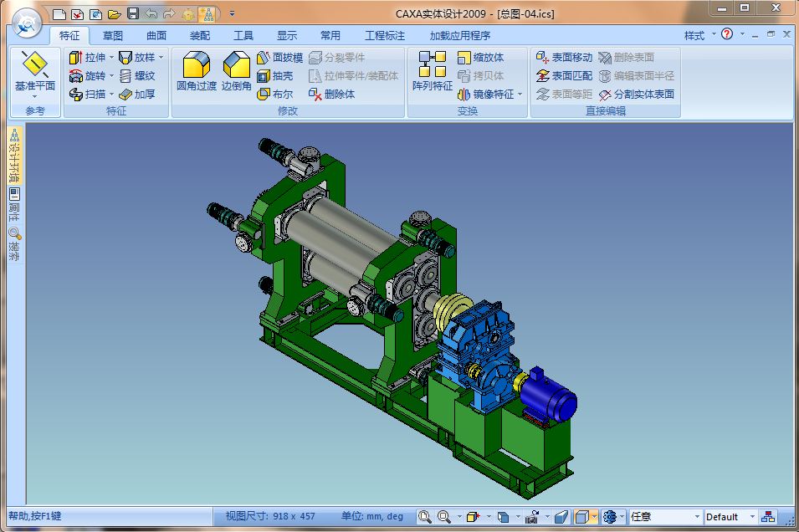Choose the 加厚 thicken tool

click(136, 95)
